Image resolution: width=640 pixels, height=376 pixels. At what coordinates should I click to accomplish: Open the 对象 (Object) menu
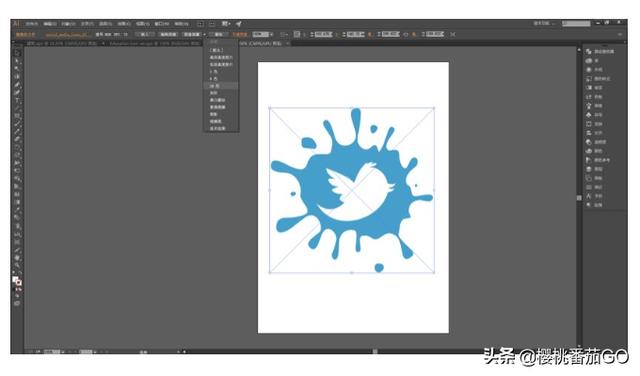(69, 24)
